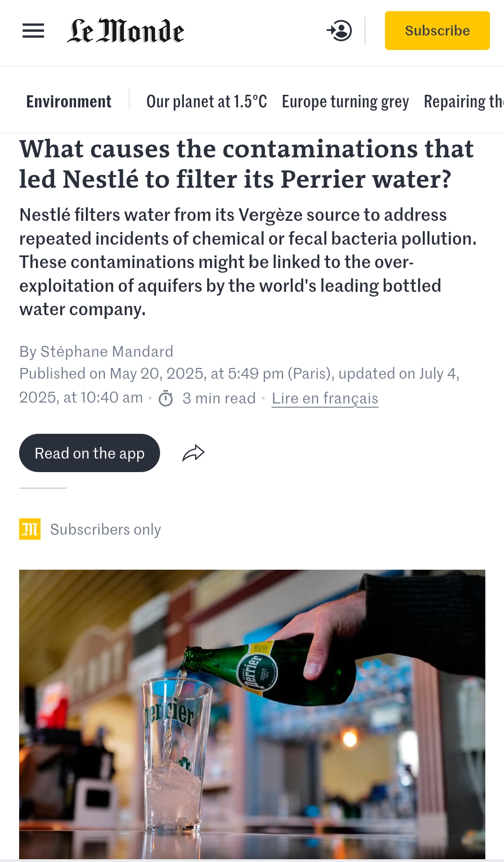The image size is (504, 862).
Task: Go to Europe turning grey tab
Action: 345,101
